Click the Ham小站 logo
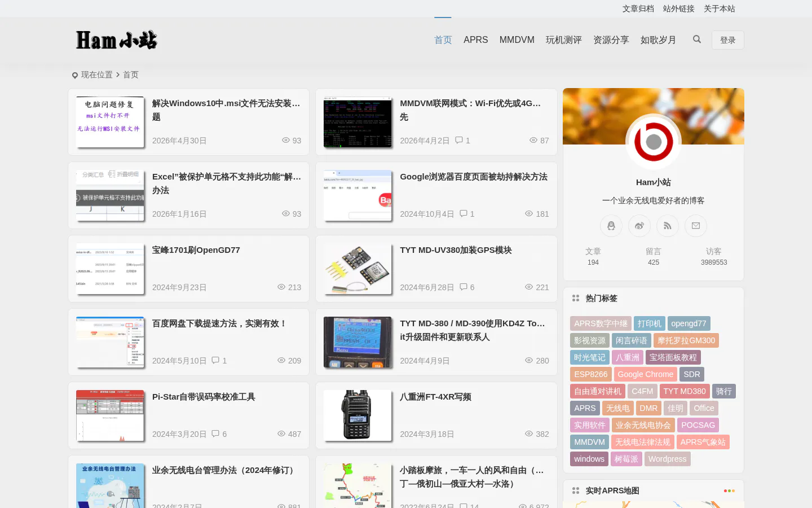The height and width of the screenshot is (508, 812). pos(117,40)
